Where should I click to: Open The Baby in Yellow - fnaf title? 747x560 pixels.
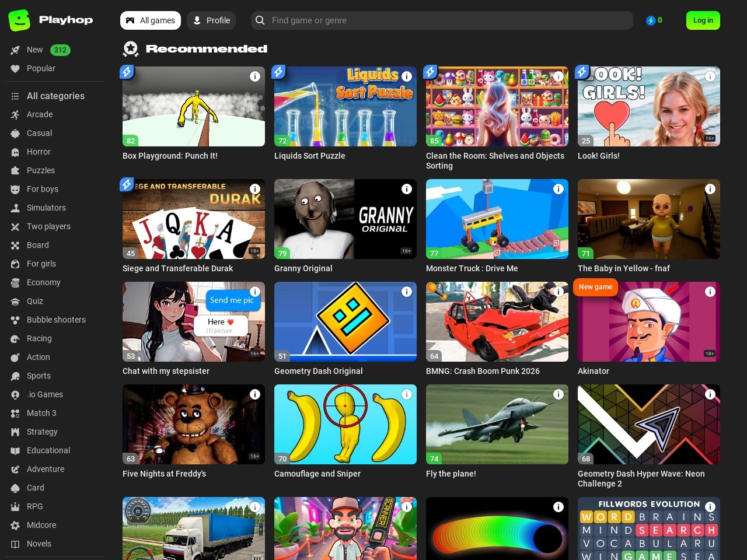(x=624, y=269)
